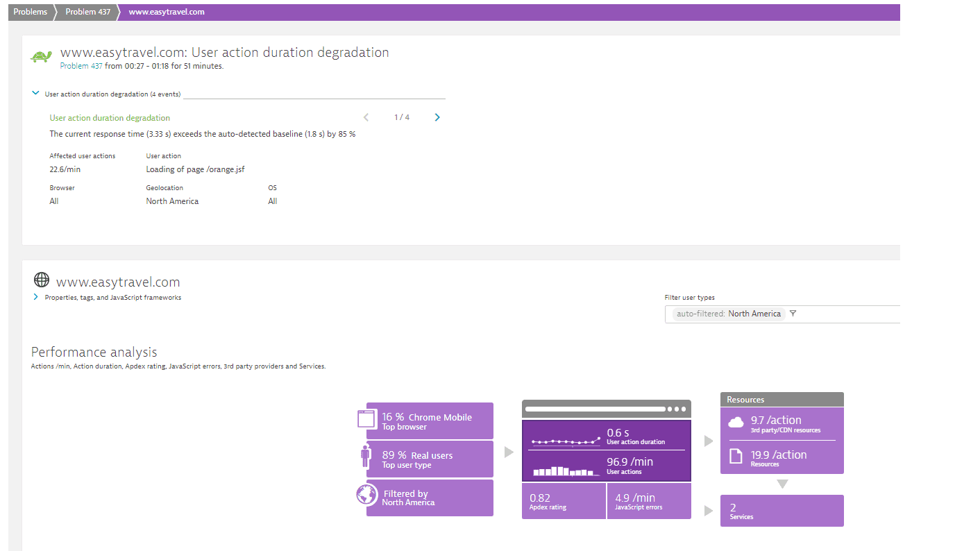Open the Chrome Mobile top browser tile
Screen dimensions: 980x551
(430, 421)
